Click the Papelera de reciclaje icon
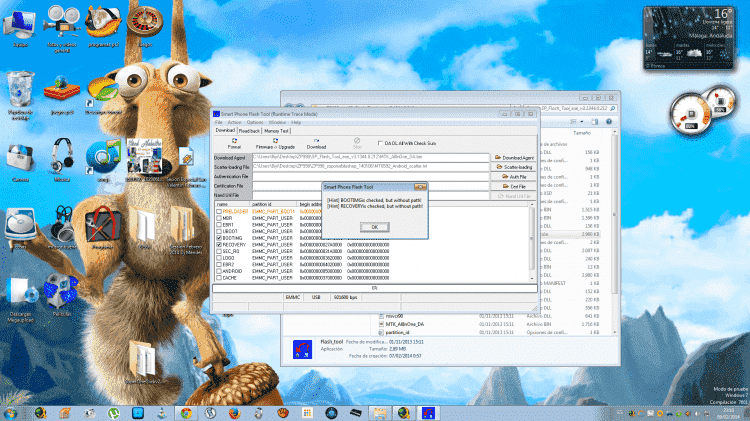The image size is (750, 421). 20,95
